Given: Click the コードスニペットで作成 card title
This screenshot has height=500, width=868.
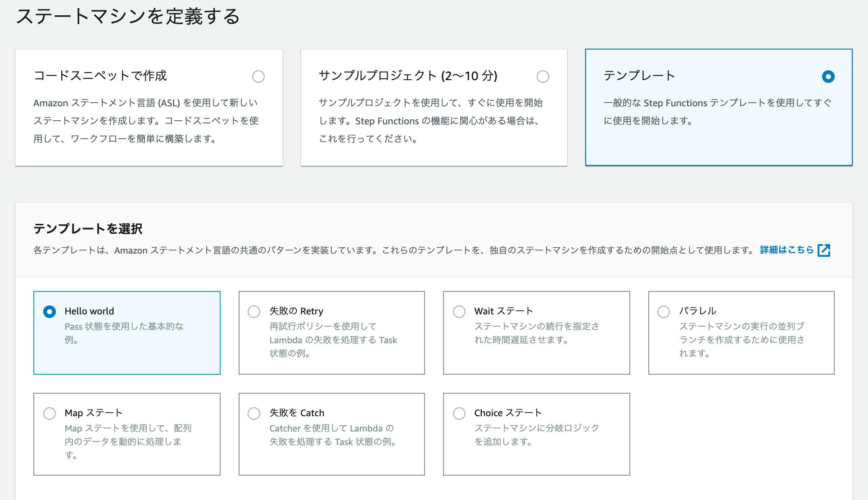Looking at the screenshot, I should 100,76.
